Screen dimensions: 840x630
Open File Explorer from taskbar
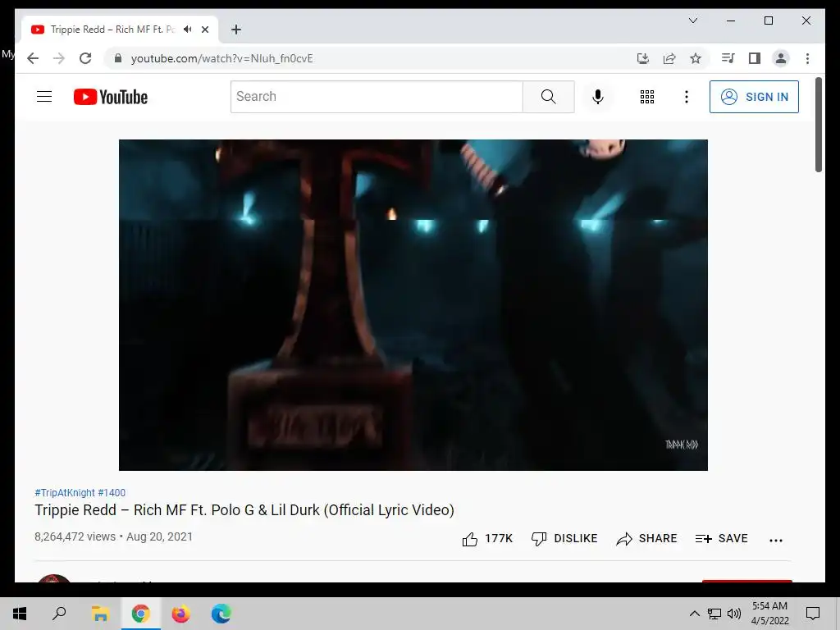(100, 614)
